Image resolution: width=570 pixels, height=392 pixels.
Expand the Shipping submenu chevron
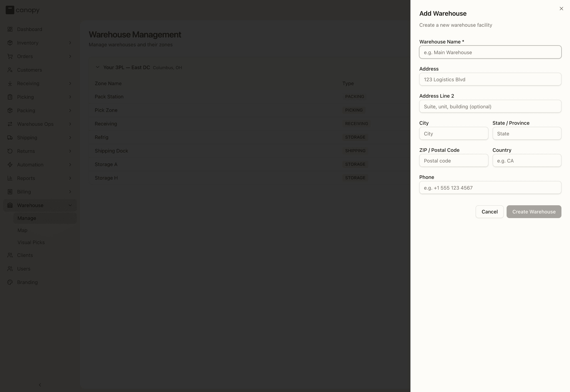70,137
